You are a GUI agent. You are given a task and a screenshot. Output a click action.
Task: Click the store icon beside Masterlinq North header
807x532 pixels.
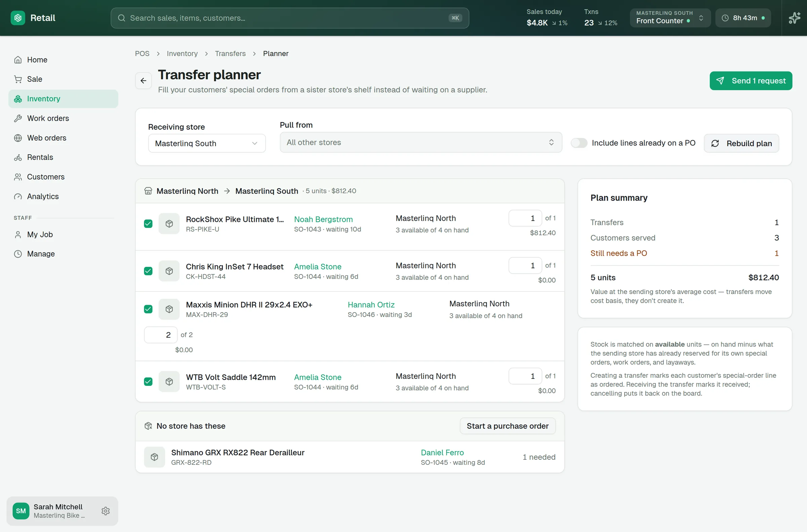148,191
